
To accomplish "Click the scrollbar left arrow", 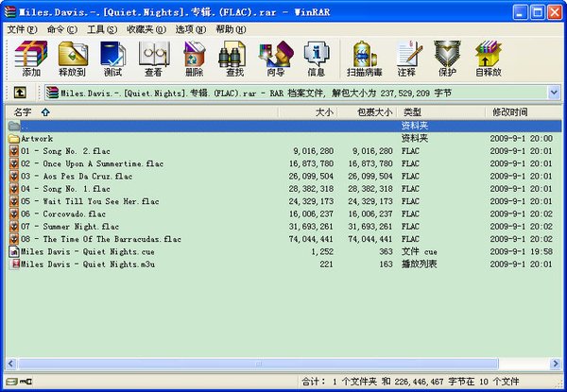I will [x=10, y=364].
